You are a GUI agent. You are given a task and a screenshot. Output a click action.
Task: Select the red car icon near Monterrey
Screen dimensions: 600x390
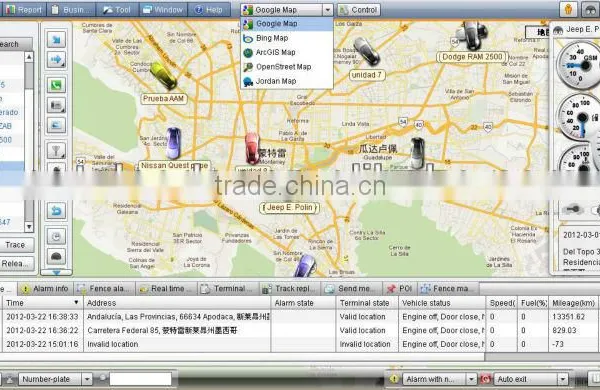pyautogui.click(x=252, y=148)
